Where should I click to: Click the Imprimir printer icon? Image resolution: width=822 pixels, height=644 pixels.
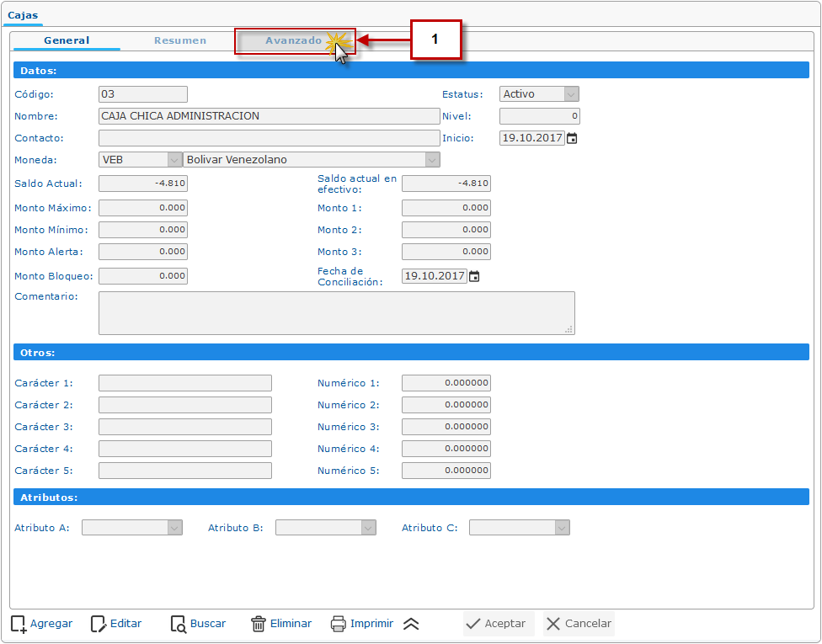(339, 624)
